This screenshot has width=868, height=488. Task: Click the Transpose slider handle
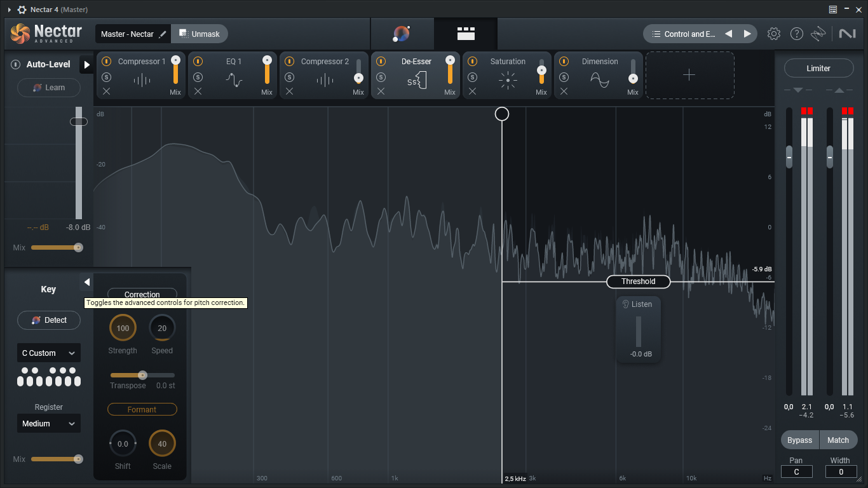[x=143, y=375]
